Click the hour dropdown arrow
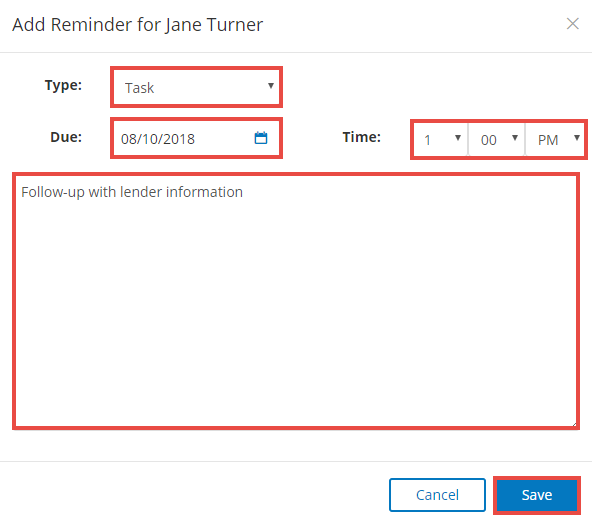The width and height of the screenshot is (592, 524). 458,137
